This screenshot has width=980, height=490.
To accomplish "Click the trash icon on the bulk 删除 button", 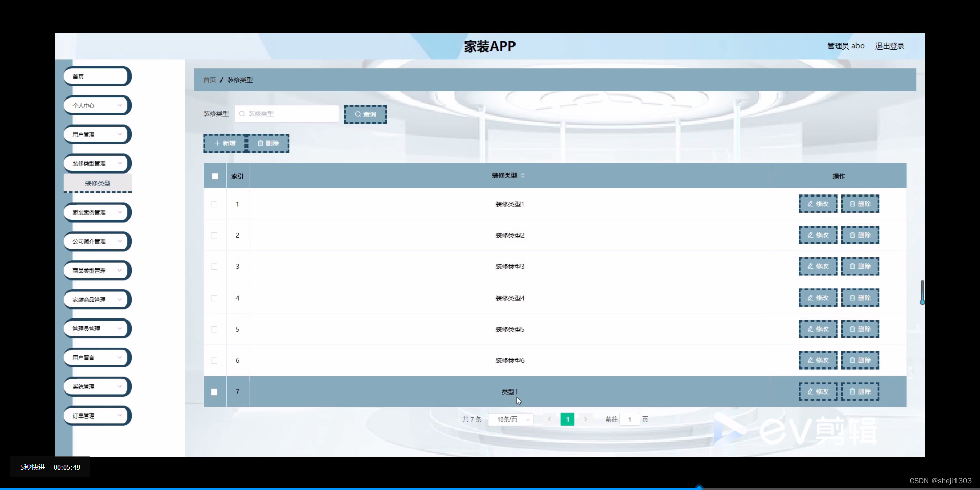I will [x=261, y=143].
